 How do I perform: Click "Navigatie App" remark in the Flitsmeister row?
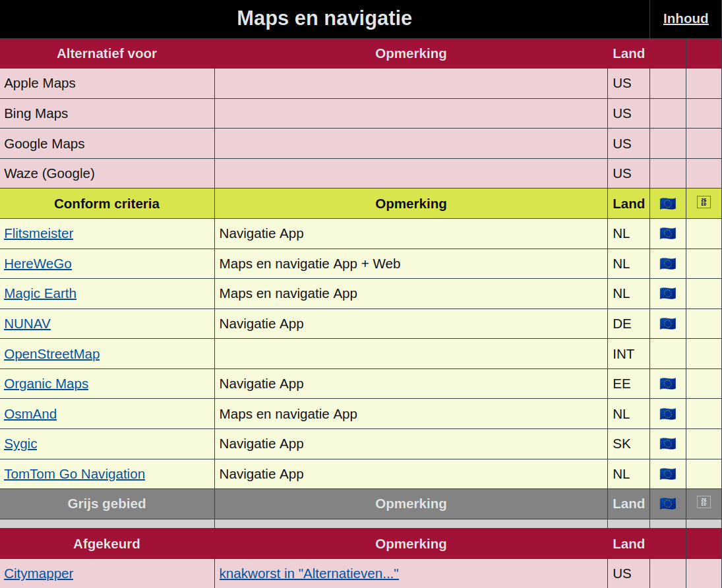(262, 233)
